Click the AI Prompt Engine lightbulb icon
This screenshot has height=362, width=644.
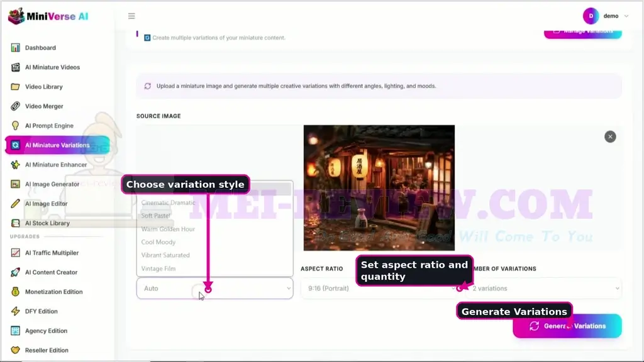(x=15, y=126)
